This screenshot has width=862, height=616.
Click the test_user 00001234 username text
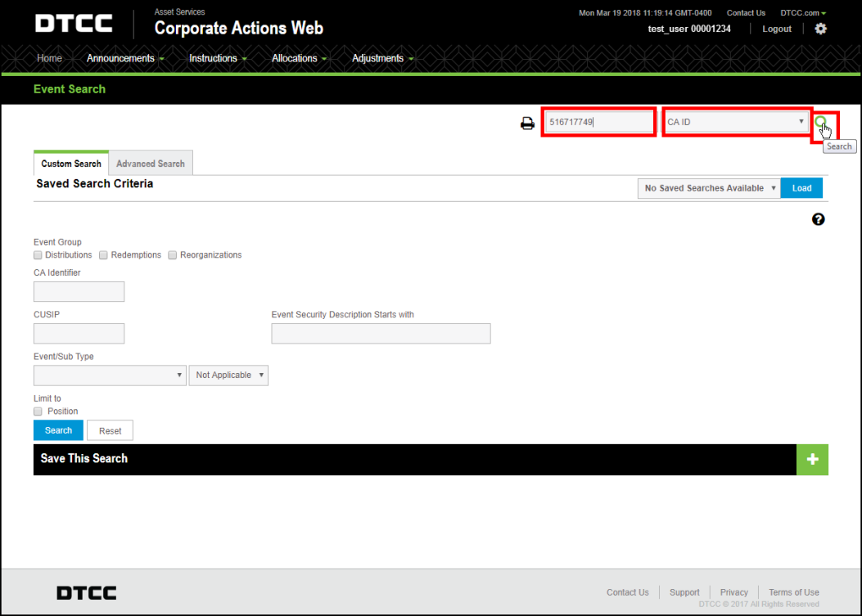tap(689, 29)
